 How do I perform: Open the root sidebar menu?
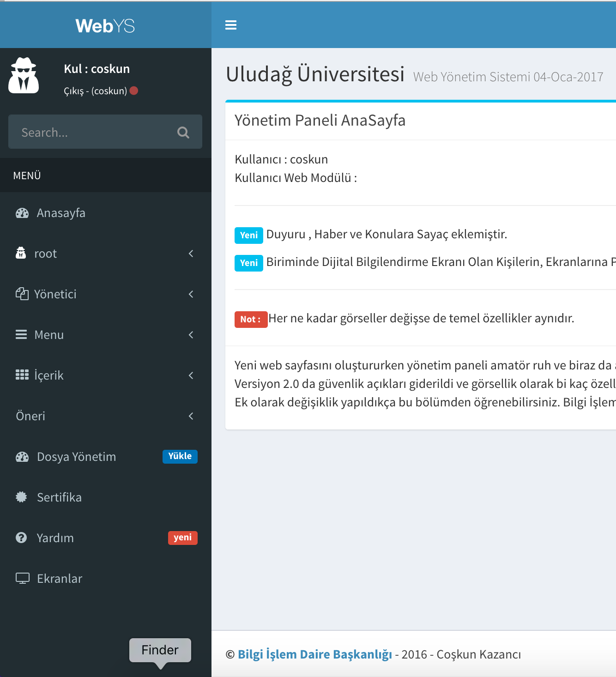106,254
